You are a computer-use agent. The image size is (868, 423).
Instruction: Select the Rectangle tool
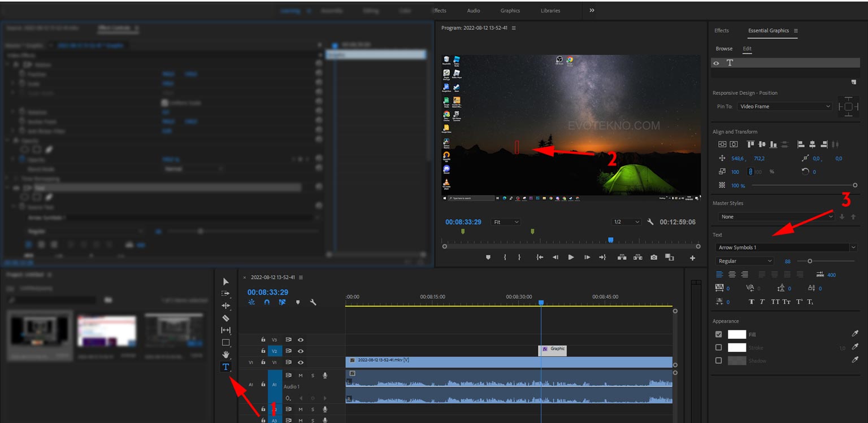point(225,342)
